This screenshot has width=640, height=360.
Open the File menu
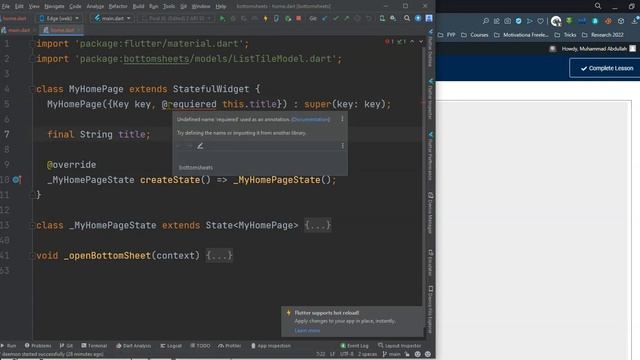6,6
